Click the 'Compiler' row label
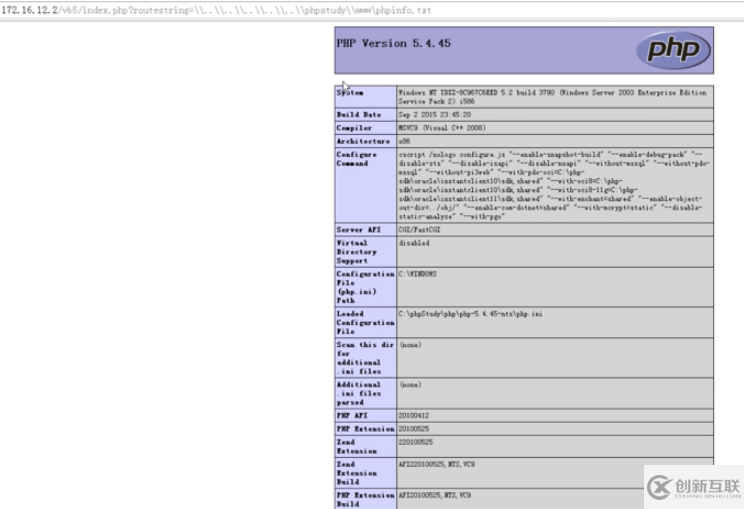This screenshot has height=509, width=744. [354, 128]
